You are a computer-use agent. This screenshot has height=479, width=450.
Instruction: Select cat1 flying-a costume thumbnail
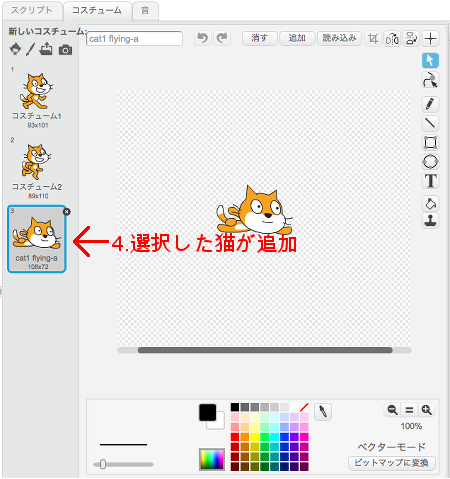click(37, 239)
